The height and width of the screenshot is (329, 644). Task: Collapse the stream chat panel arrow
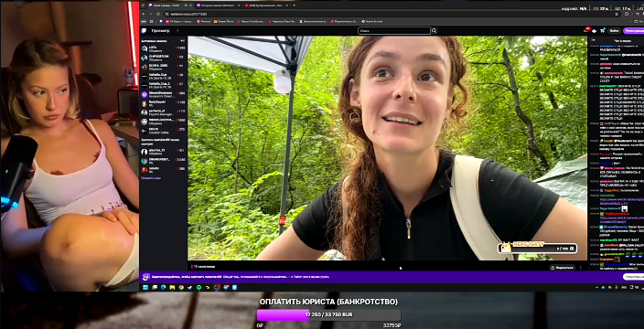(593, 40)
